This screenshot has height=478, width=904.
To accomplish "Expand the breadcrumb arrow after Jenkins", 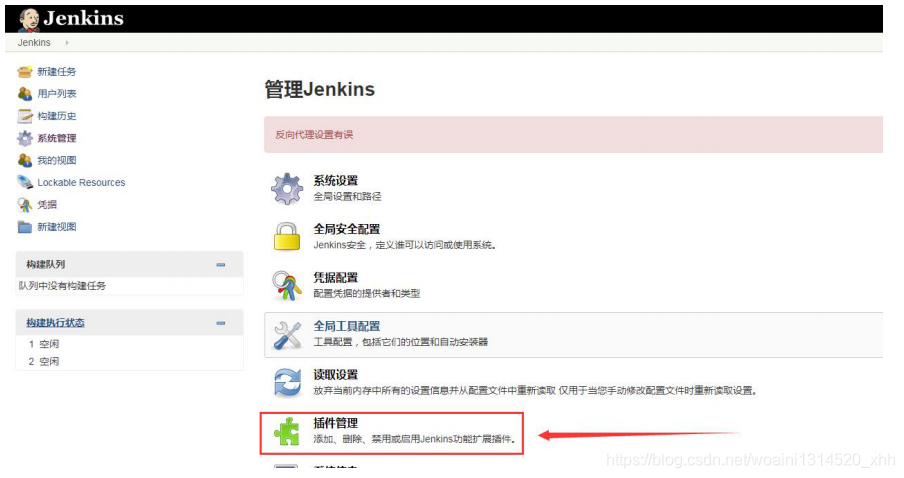I will tap(67, 43).
